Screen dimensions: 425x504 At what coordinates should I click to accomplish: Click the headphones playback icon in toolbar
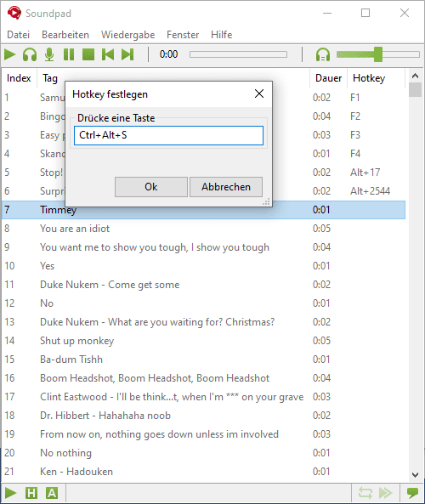click(x=30, y=54)
